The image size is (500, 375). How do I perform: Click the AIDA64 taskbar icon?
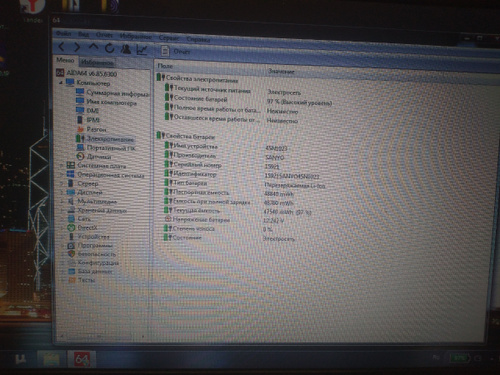(x=82, y=359)
